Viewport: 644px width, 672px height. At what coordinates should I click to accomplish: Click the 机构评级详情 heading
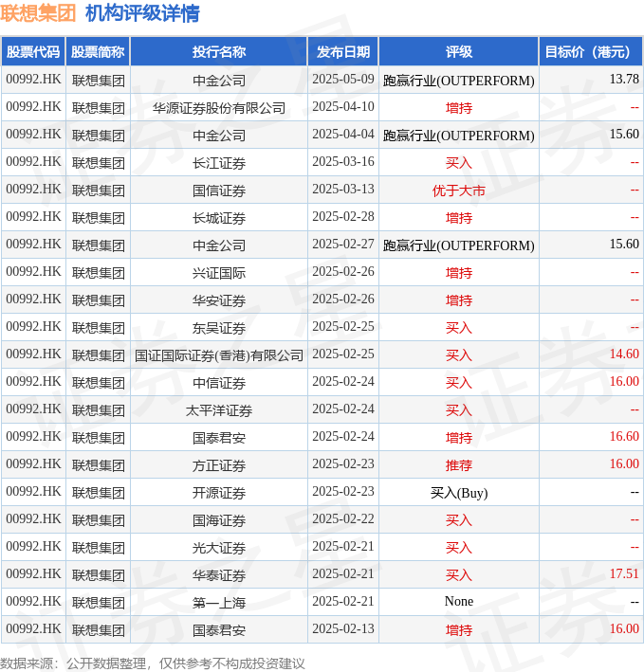click(142, 13)
